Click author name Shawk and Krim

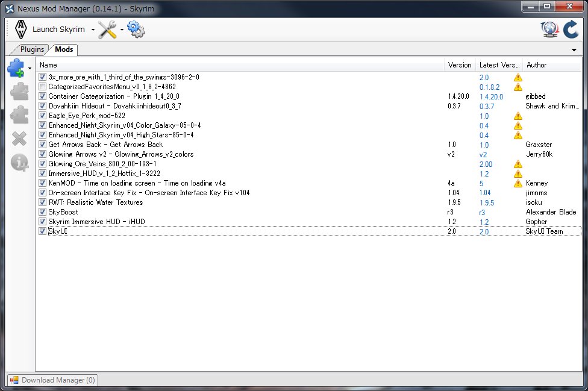coord(552,106)
